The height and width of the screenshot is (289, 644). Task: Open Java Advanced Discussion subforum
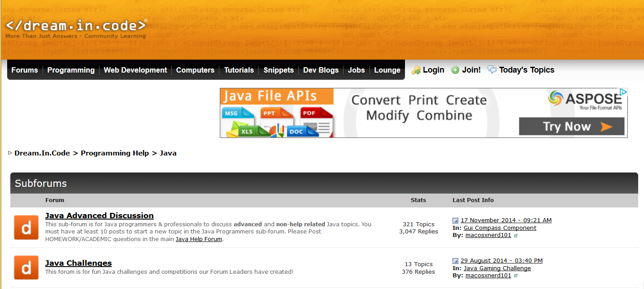(x=100, y=216)
